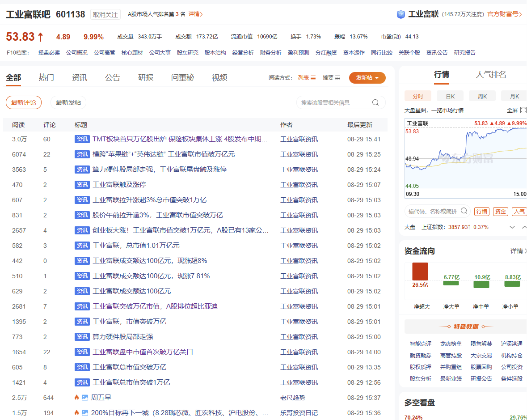Click the magnifier icon in stock code search

click(464, 211)
